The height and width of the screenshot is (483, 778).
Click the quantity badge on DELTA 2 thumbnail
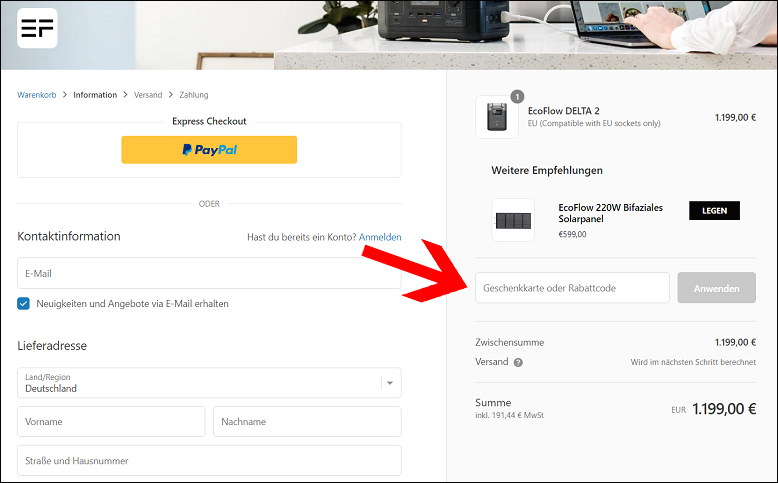(x=517, y=96)
